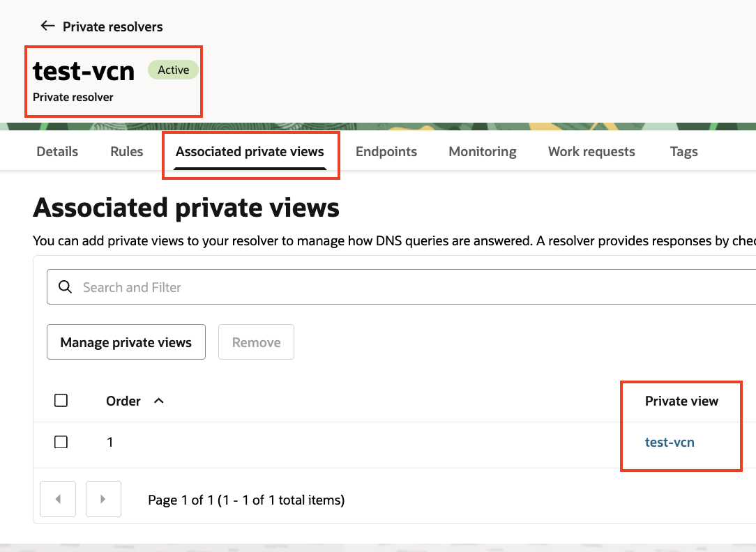Click the test-vcn resolver title

click(84, 71)
